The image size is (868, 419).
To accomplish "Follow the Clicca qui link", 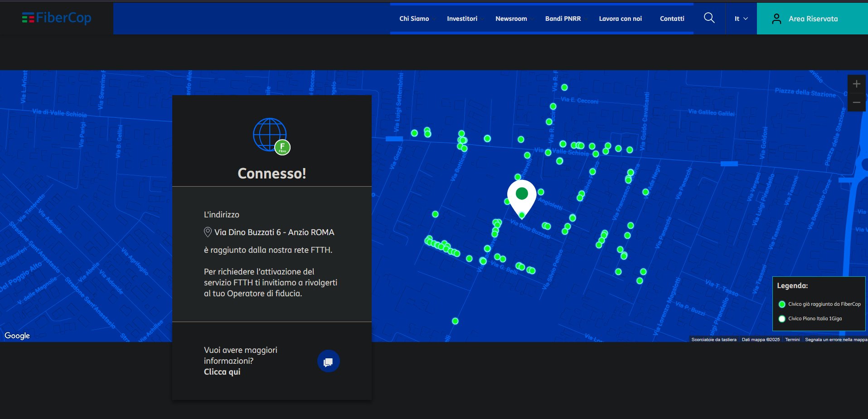I will click(x=222, y=372).
